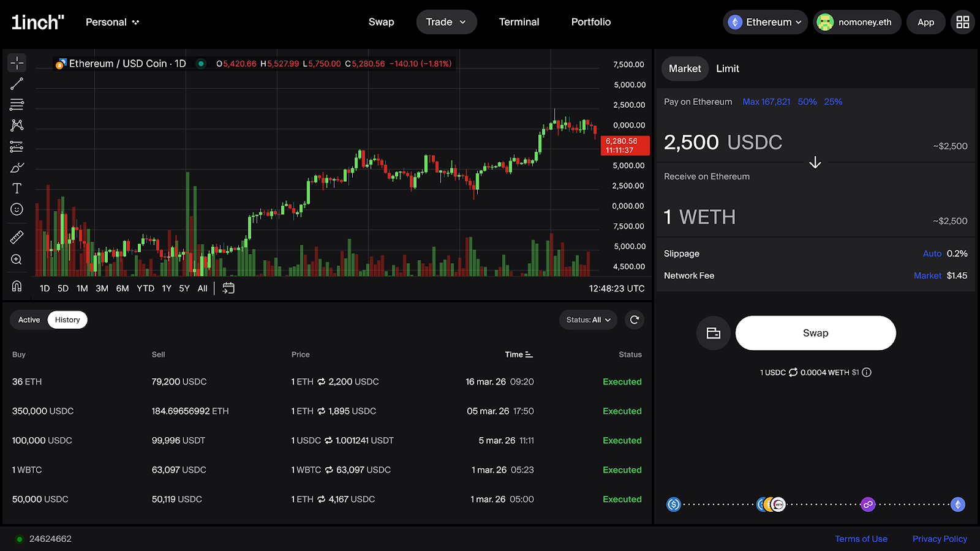Switch order list to Active
The height and width of the screenshot is (551, 980).
[29, 320]
